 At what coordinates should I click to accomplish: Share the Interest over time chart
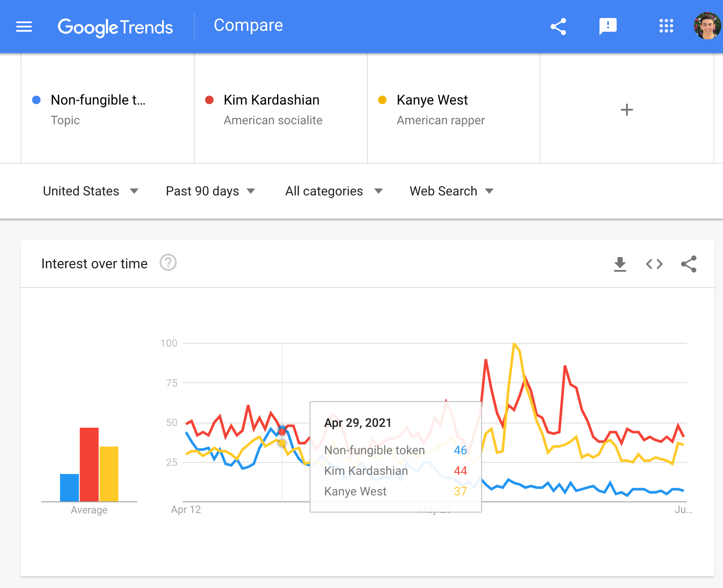tap(688, 264)
